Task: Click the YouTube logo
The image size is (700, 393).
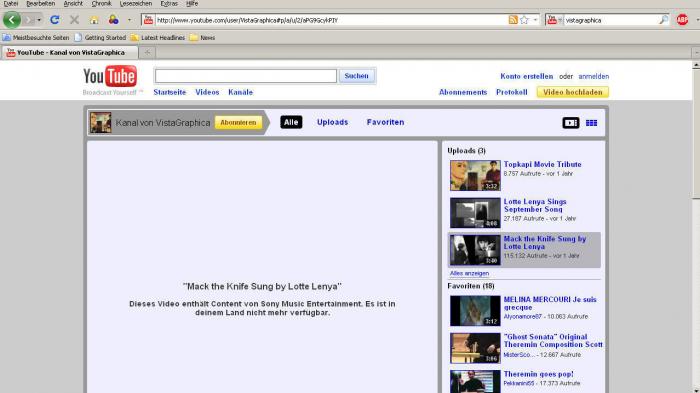Action: pos(110,77)
